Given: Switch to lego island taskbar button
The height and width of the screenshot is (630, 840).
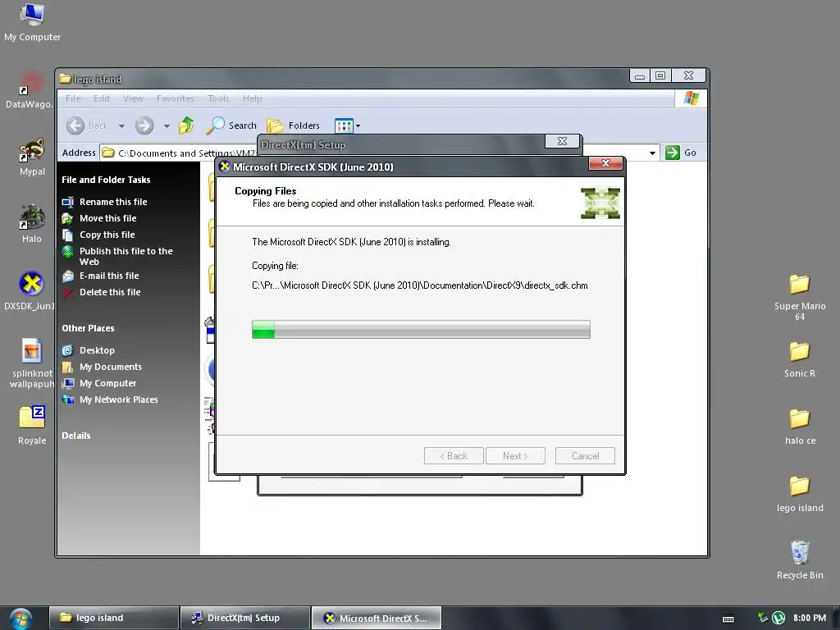Looking at the screenshot, I should click(x=113, y=618).
